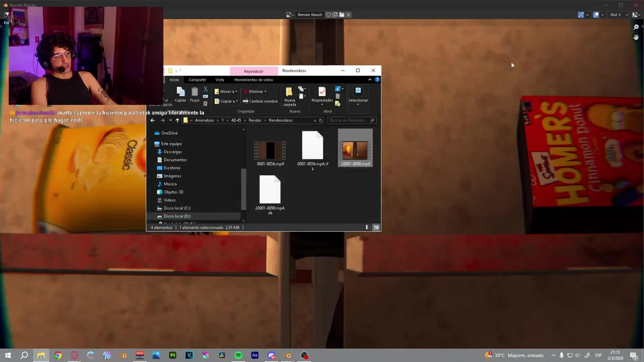Open Blender image editor type dropdown
The image size is (644, 362).
pos(291,15)
